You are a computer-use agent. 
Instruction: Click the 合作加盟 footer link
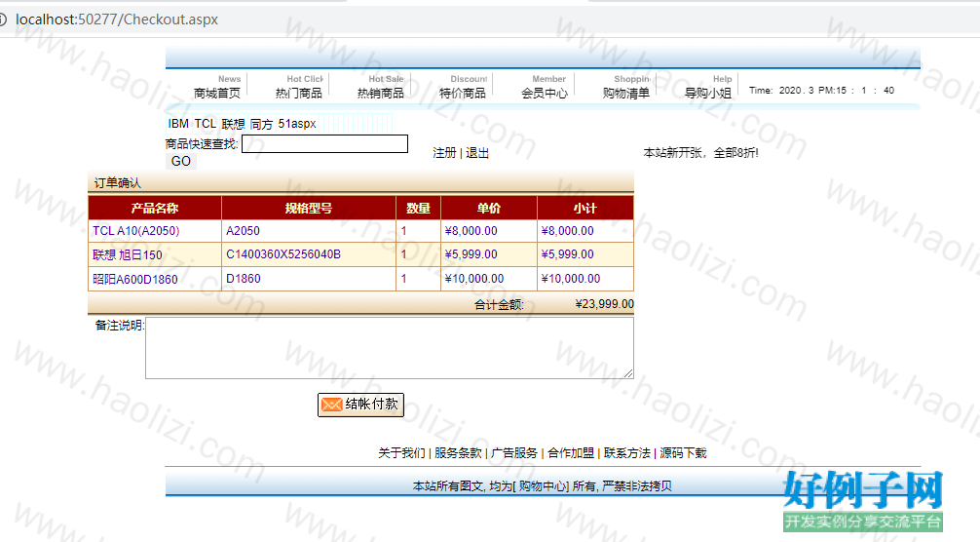pyautogui.click(x=571, y=452)
